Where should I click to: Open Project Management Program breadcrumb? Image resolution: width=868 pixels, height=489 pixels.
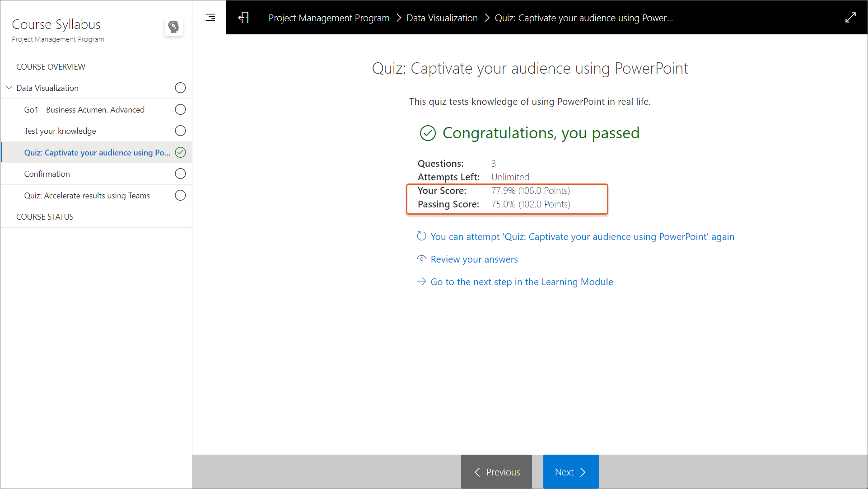(329, 18)
